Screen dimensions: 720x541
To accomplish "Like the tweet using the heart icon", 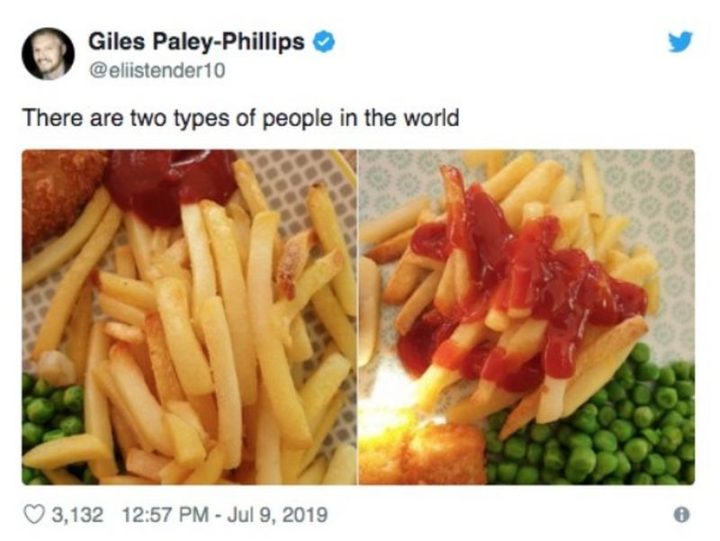I will tap(34, 514).
